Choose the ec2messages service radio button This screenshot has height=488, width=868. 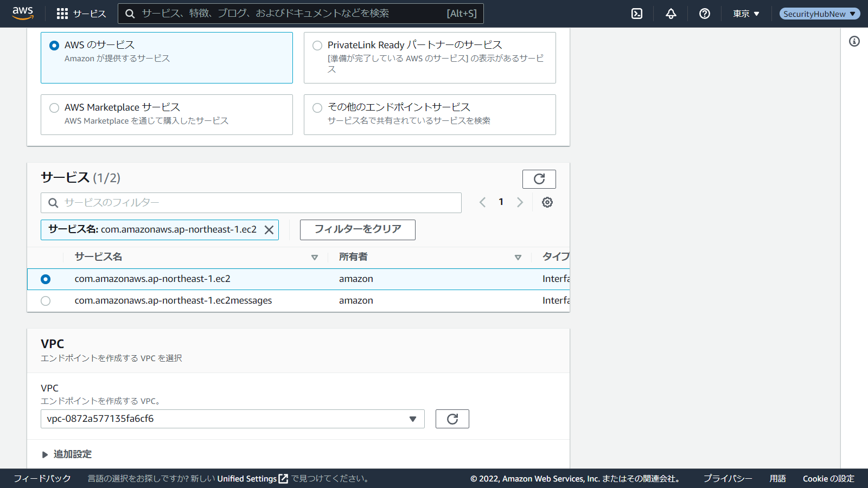tap(46, 301)
